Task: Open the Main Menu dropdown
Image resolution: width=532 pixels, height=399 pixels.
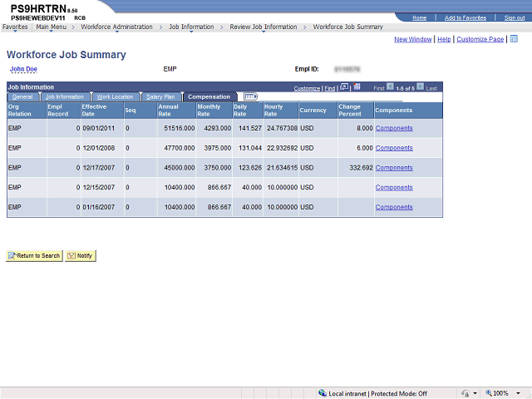Action: pyautogui.click(x=52, y=27)
